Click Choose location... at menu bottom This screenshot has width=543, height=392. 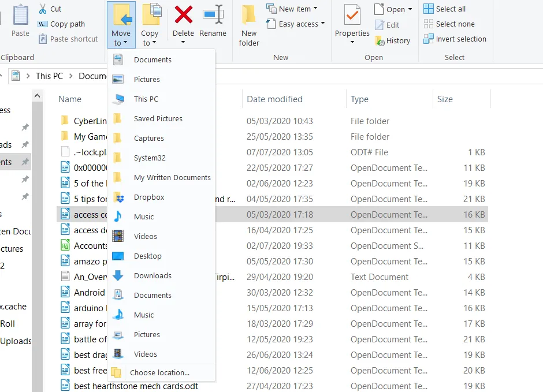coord(159,373)
